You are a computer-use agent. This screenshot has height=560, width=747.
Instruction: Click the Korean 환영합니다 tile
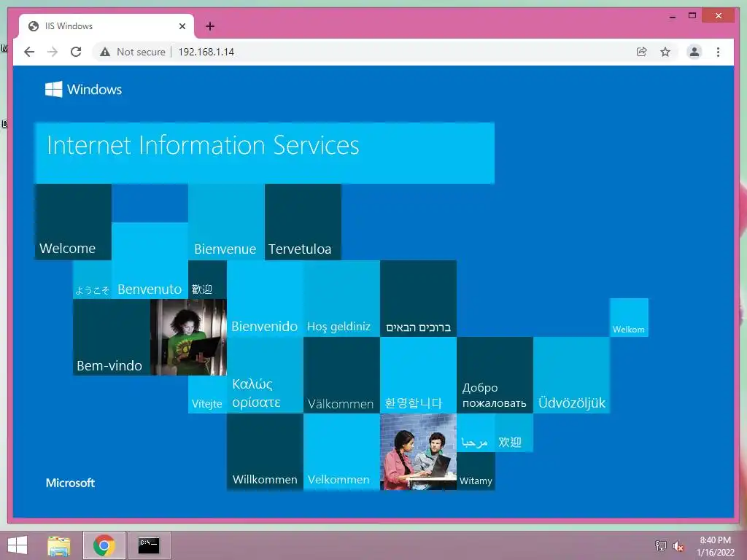coord(418,376)
